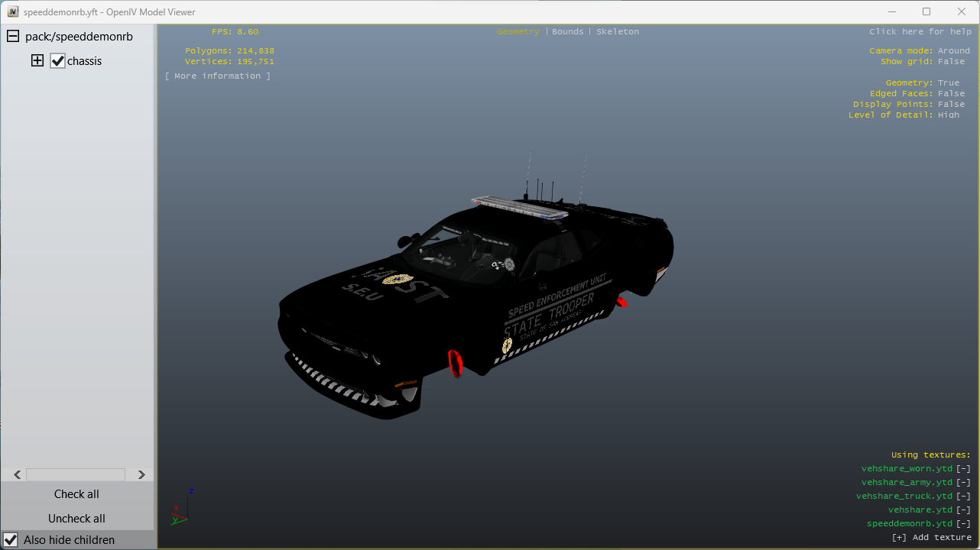Click the Uncheck all button
Screen dimensions: 980x550
[76, 519]
